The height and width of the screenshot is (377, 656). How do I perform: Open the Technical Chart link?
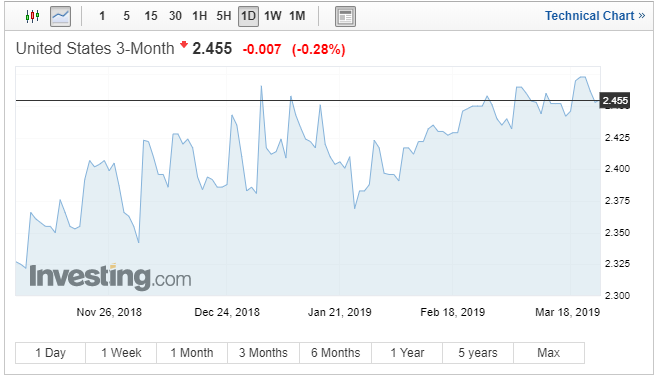[x=595, y=16]
